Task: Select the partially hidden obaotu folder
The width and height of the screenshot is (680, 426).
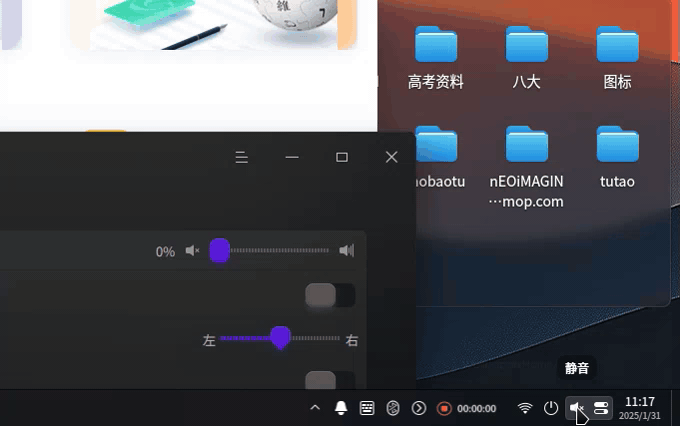Action: point(437,157)
